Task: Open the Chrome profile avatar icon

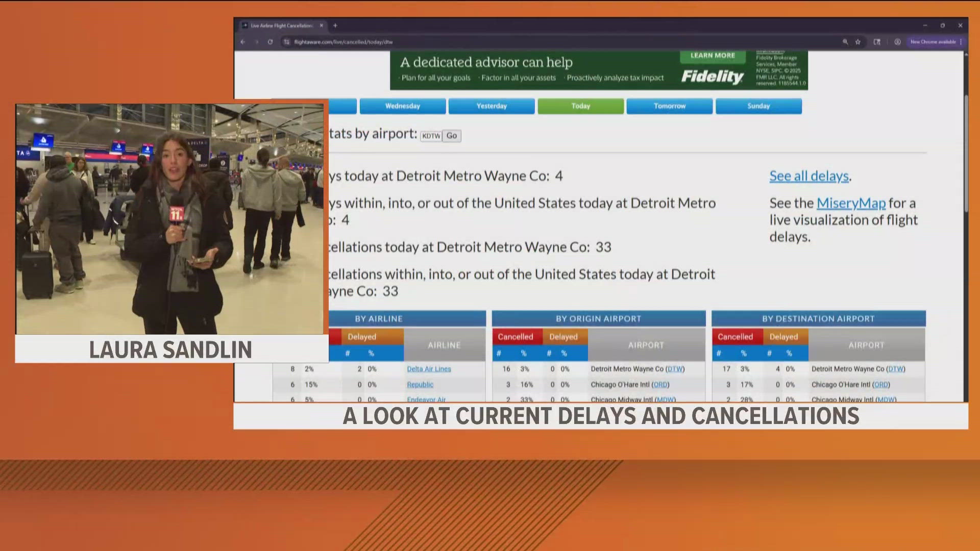Action: [x=897, y=42]
